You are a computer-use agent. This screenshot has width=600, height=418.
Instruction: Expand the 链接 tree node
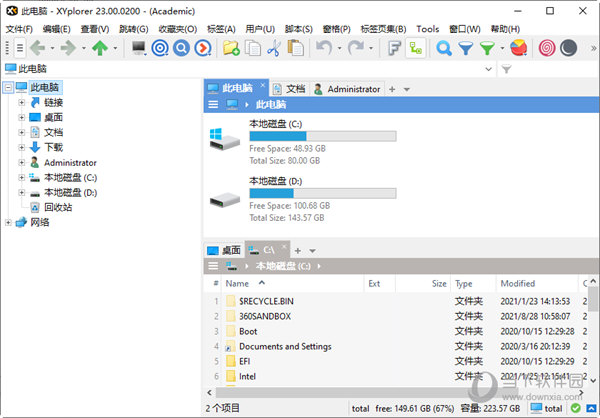22,103
